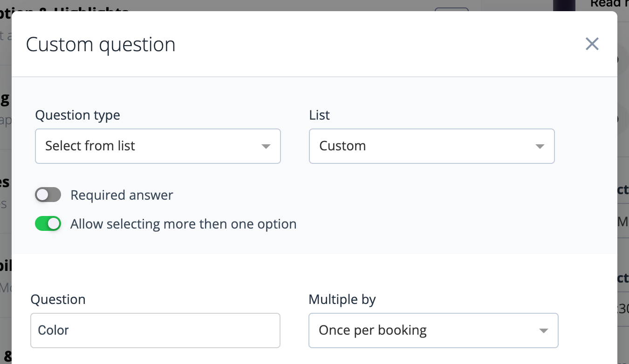Open the List dropdown showing Custom
629x364 pixels.
click(432, 146)
